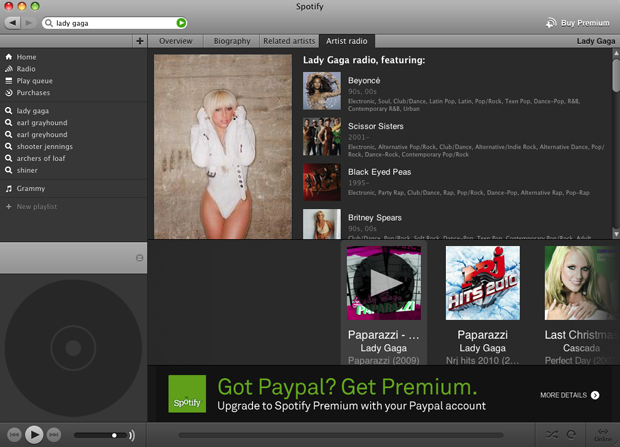The image size is (620, 447).
Task: Skip to the next track
Action: tap(54, 435)
